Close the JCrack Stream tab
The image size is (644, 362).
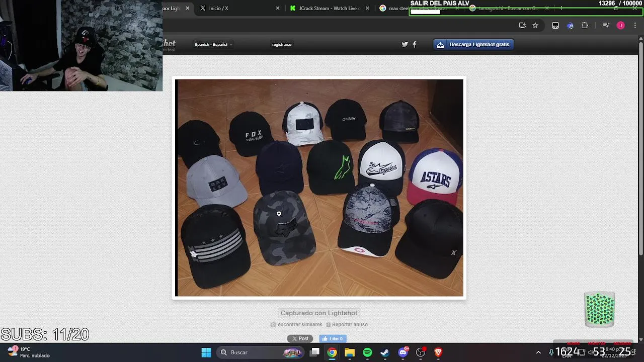click(x=367, y=8)
